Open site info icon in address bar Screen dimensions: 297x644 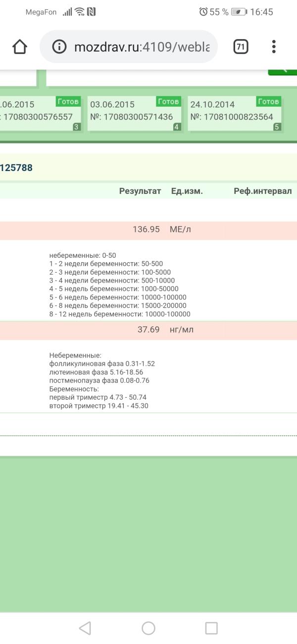coord(59,47)
